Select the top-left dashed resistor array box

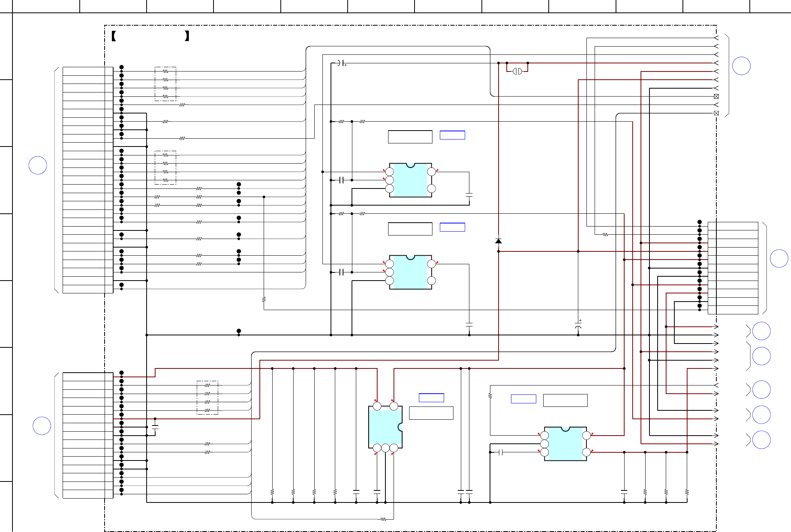click(x=165, y=84)
